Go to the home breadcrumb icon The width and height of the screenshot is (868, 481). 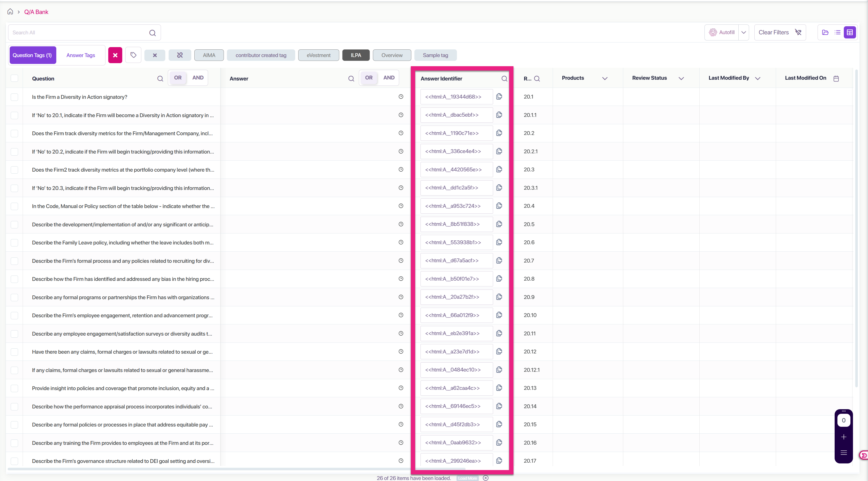10,12
